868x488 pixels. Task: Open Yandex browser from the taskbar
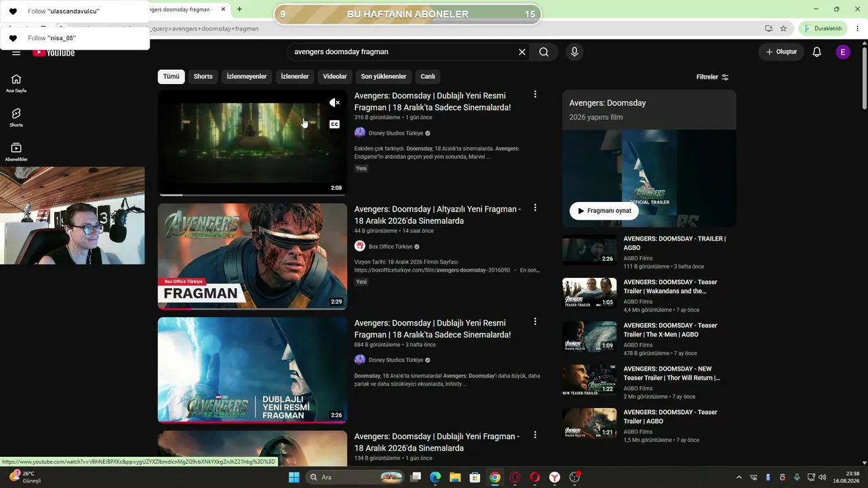pos(555,477)
